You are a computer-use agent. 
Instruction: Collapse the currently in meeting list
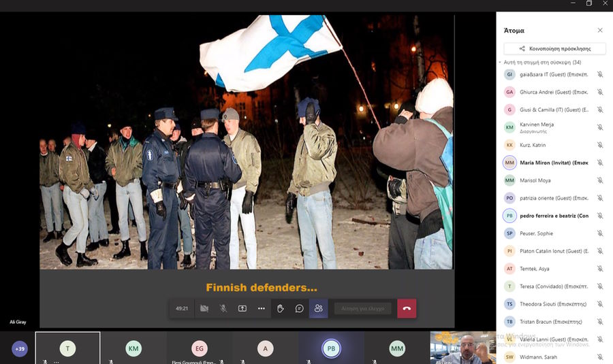(x=500, y=63)
